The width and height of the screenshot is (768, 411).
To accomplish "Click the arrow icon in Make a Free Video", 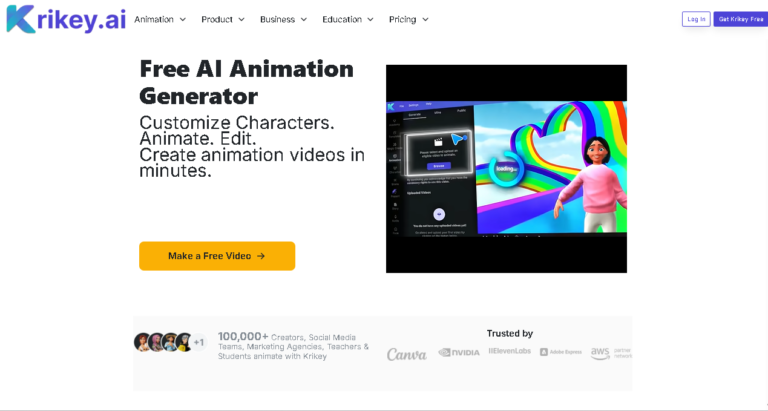I will point(261,256).
